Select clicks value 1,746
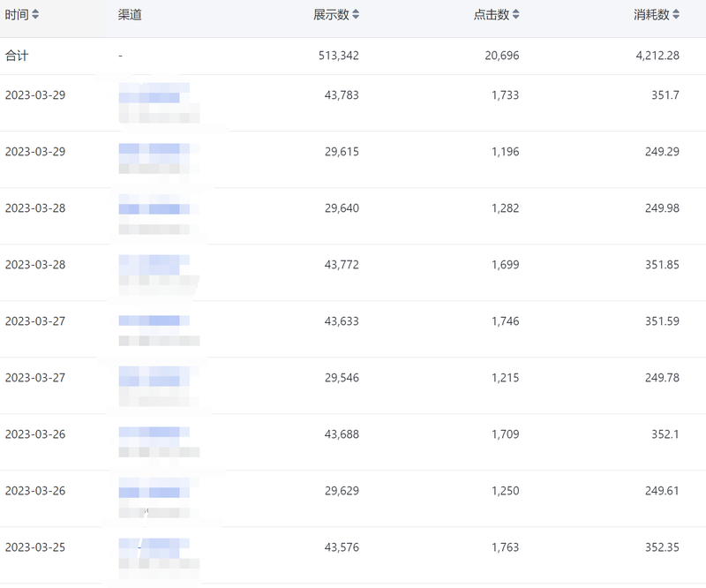 505,321
